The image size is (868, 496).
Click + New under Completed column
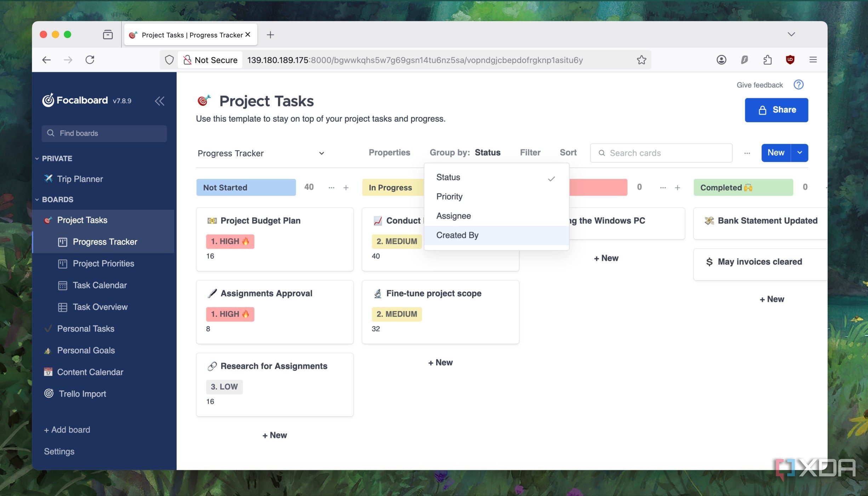772,299
